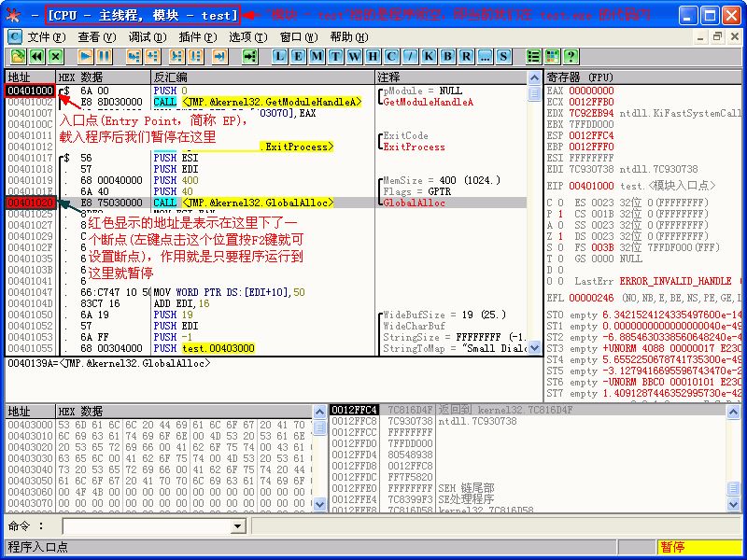Viewport: 747px width, 560px height.
Task: Select breakpoint address 00401020 in disassembly
Action: 30,203
